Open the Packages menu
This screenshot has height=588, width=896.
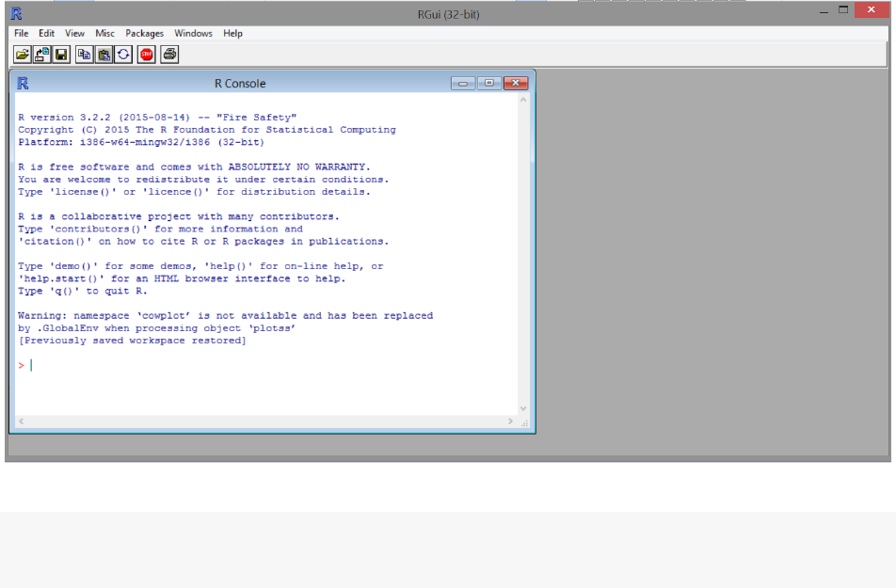coord(145,33)
